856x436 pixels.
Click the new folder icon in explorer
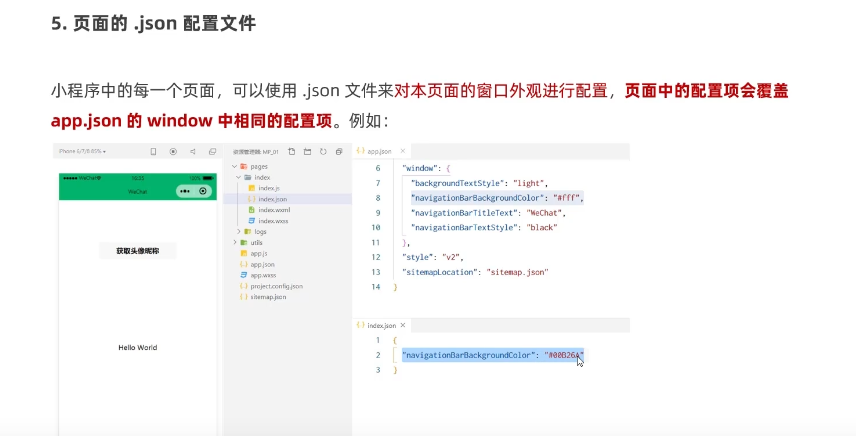pyautogui.click(x=307, y=152)
